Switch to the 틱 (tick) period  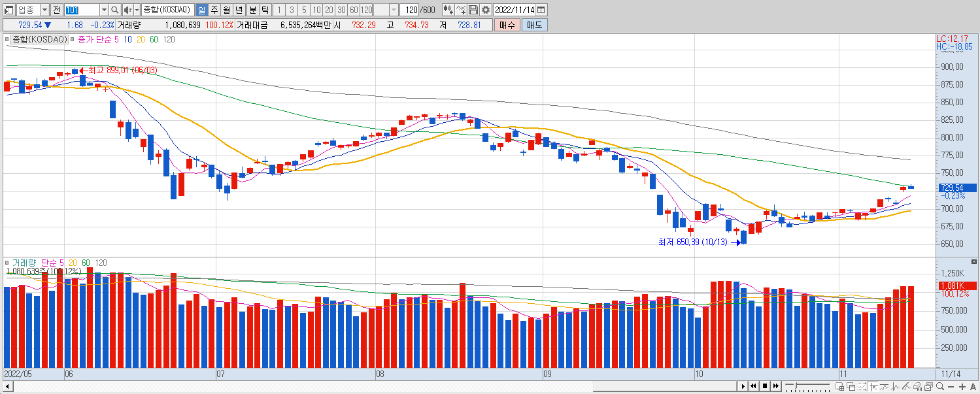click(265, 10)
